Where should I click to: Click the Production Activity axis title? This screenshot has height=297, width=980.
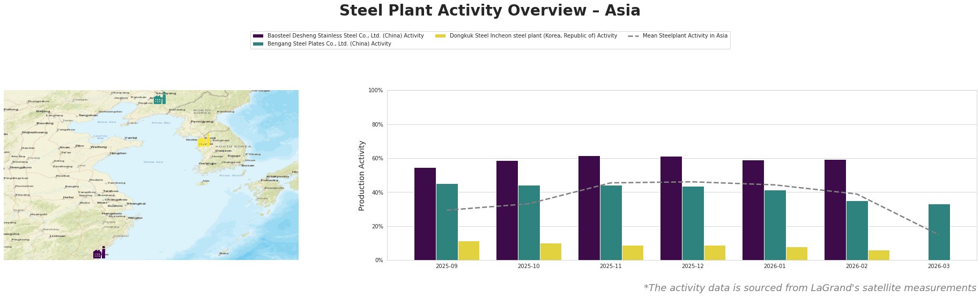coord(362,175)
